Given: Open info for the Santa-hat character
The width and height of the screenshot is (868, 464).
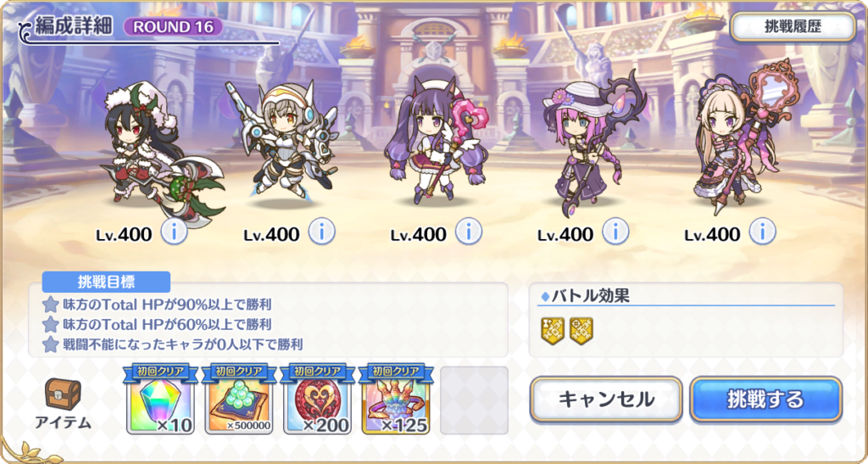Looking at the screenshot, I should (x=174, y=232).
